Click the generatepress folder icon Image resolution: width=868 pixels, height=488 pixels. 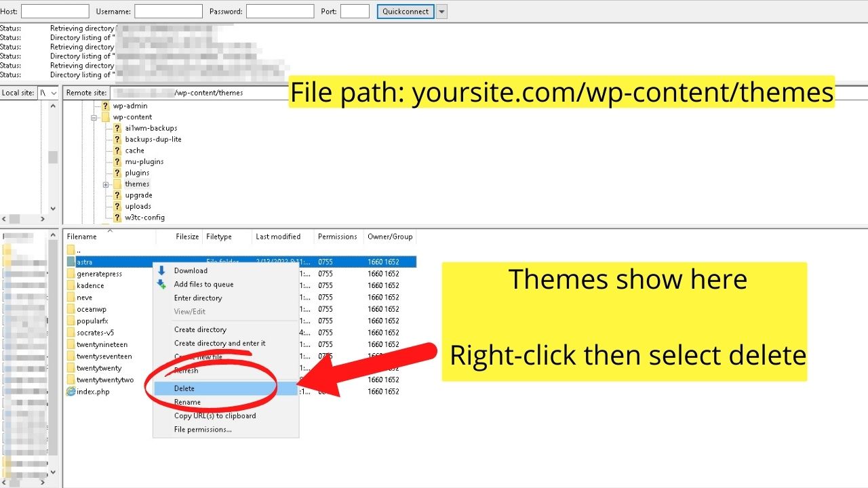71,274
